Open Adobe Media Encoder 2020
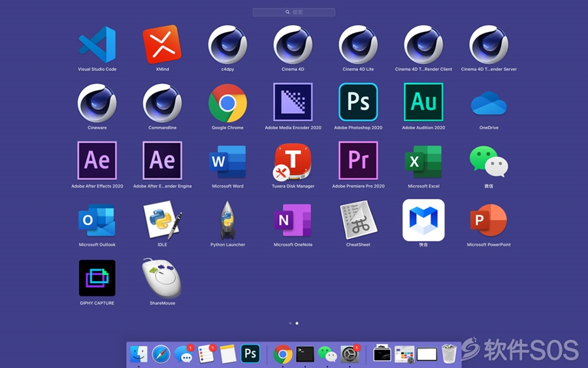Viewport: 588px width, 368px height. pyautogui.click(x=293, y=102)
